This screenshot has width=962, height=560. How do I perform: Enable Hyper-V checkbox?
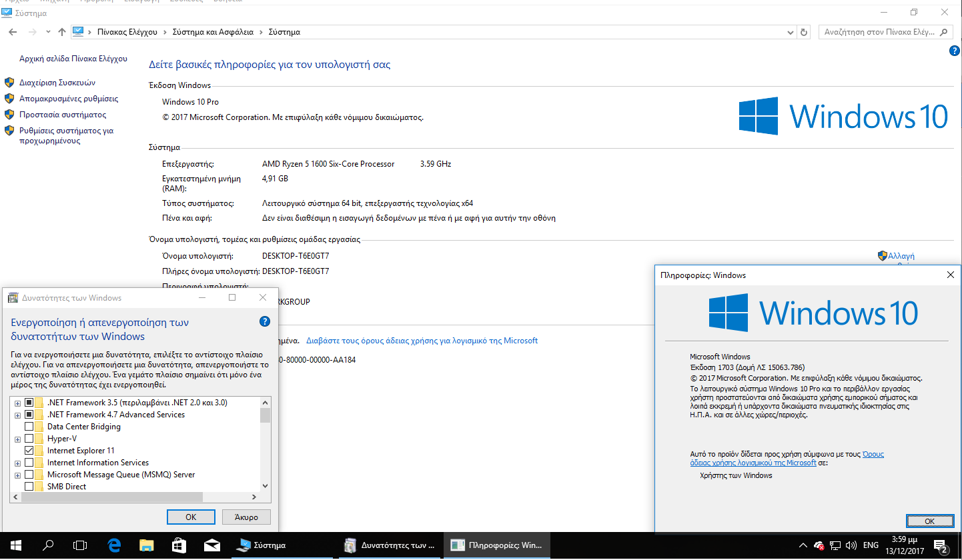pos(29,439)
